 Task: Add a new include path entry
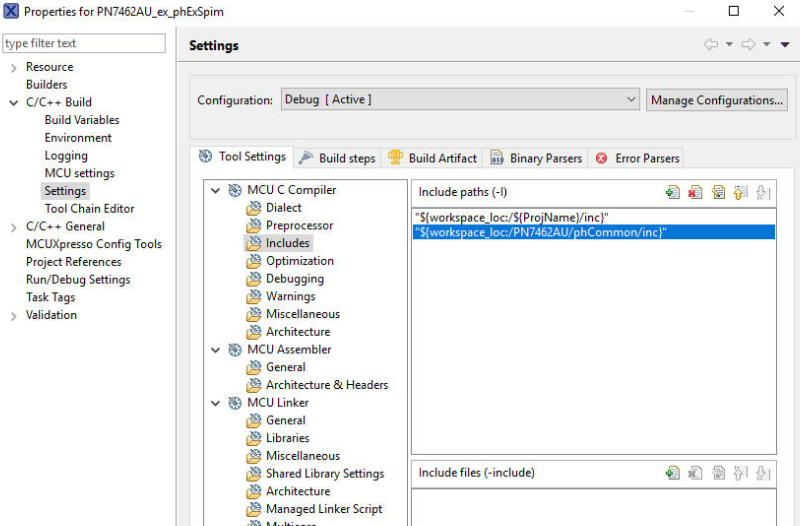point(673,192)
